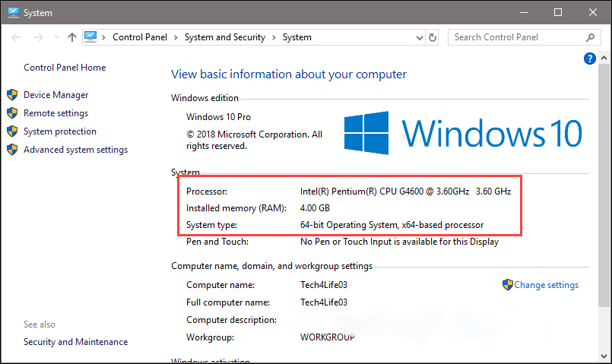Expand chevron after System and Security breadcrumb
The width and height of the screenshot is (612, 364).
pyautogui.click(x=274, y=37)
